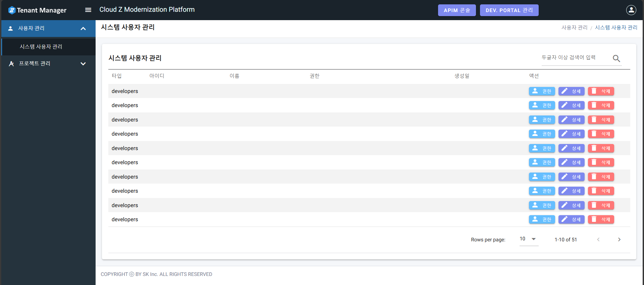Click 삭제 button in the first developers row
644x285 pixels.
[x=601, y=91]
